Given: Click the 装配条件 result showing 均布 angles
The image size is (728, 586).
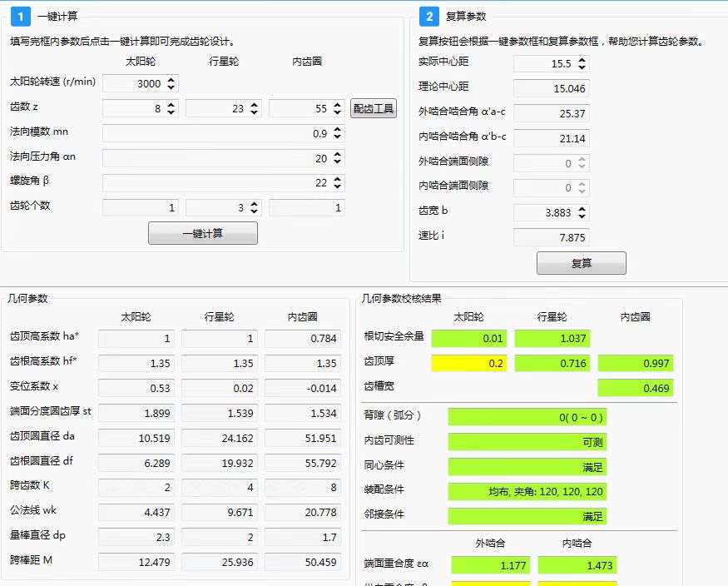Looking at the screenshot, I should point(527,491).
